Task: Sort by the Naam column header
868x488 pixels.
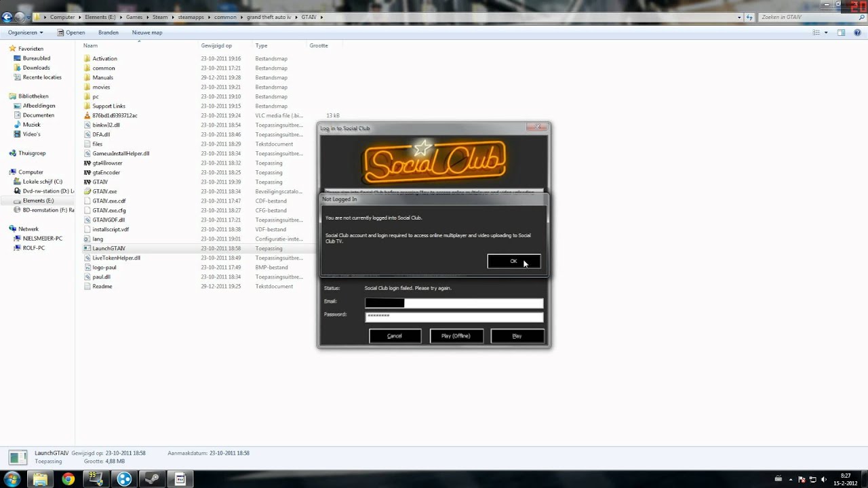Action: 91,45
